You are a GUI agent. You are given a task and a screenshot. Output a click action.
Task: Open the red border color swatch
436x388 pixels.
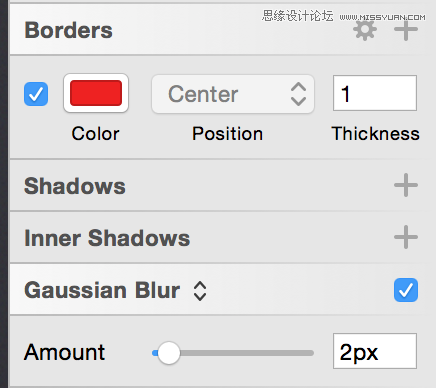click(x=96, y=93)
